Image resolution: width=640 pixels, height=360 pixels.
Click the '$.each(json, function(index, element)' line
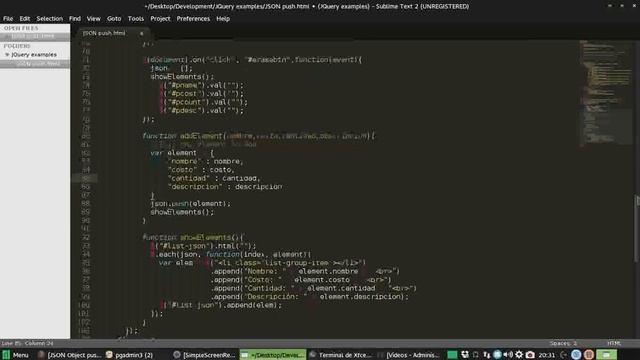point(231,255)
